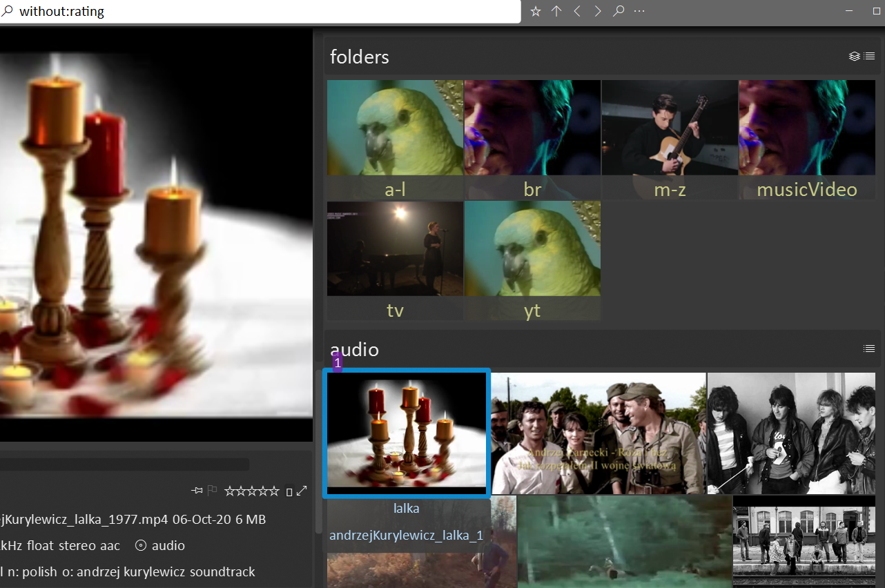Click the seek bar under the video preview
Screen dimensions: 885x588
pyautogui.click(x=124, y=464)
